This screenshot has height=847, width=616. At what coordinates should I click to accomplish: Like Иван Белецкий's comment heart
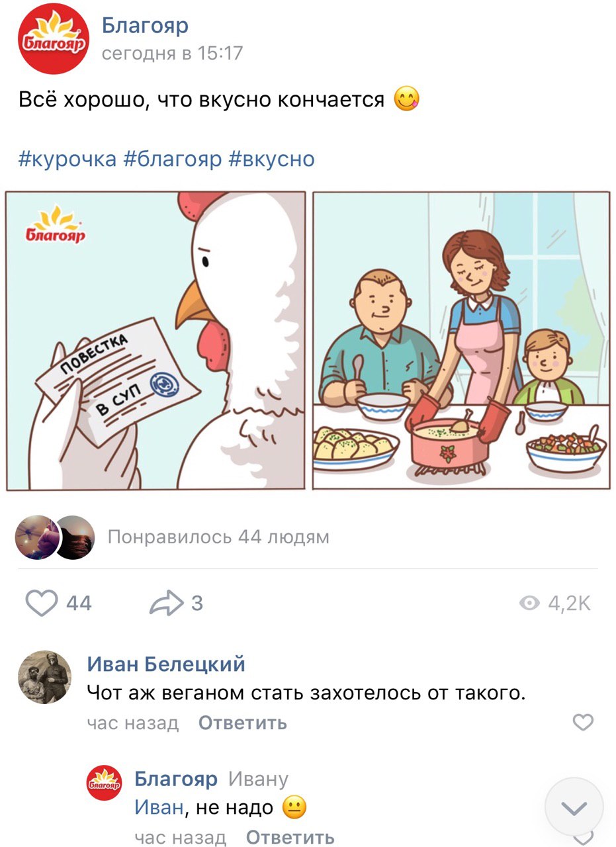[x=583, y=722]
